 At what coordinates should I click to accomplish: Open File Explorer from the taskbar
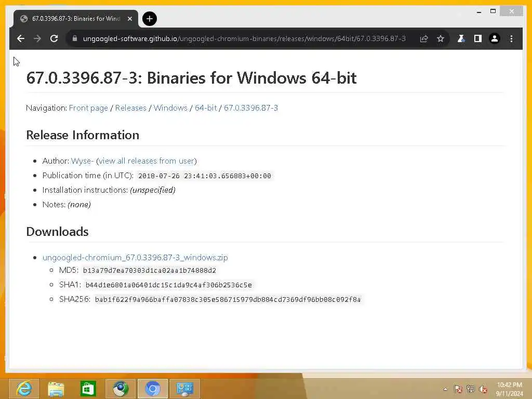click(56, 389)
